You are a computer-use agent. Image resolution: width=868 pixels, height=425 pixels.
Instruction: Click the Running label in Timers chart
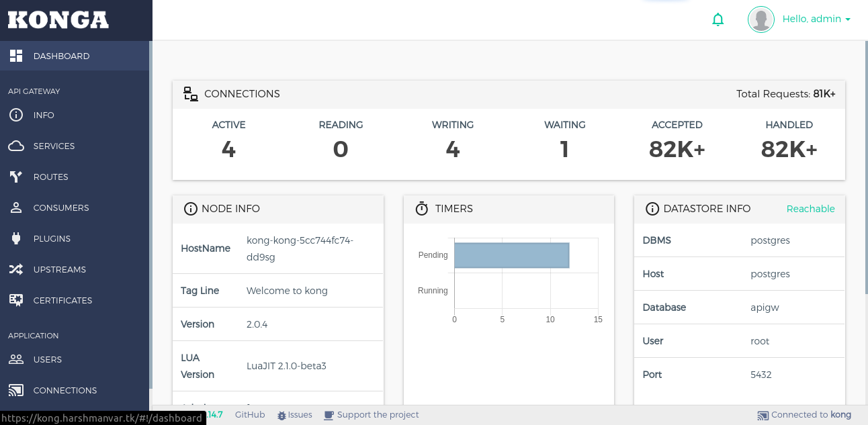pyautogui.click(x=433, y=291)
